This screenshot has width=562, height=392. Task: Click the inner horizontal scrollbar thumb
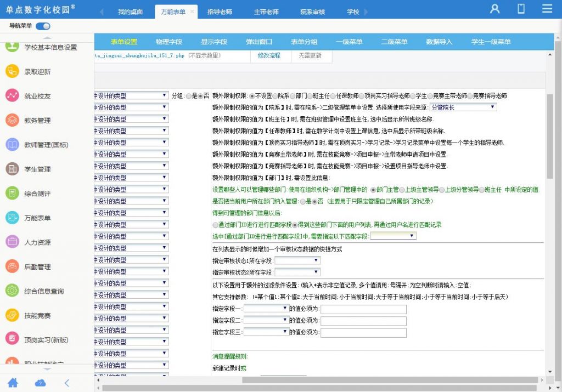click(x=390, y=380)
